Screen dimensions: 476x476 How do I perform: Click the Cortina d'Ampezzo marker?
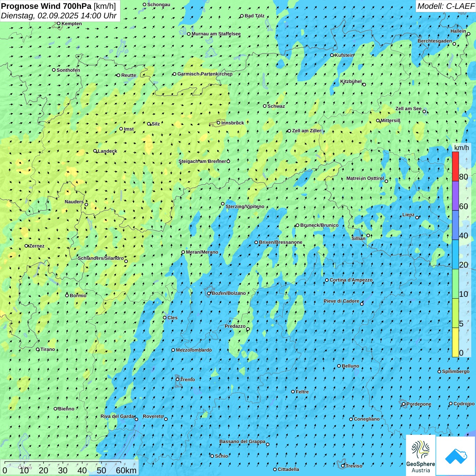click(x=327, y=280)
